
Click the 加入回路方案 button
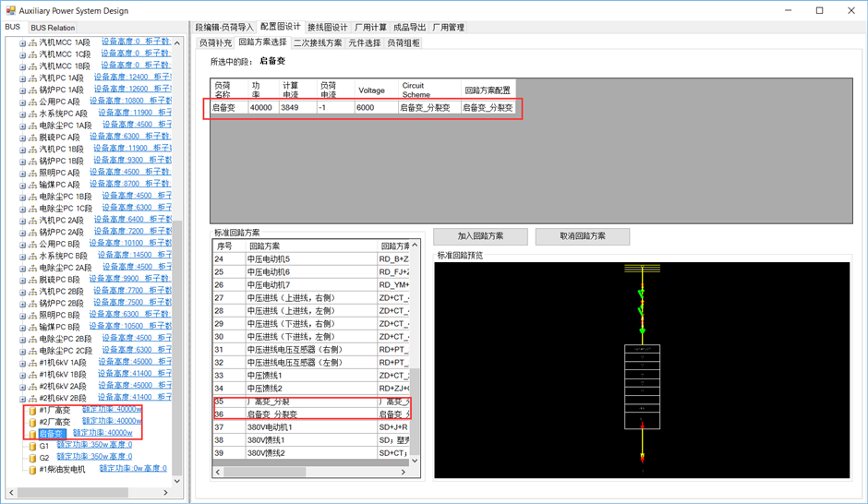pos(480,236)
